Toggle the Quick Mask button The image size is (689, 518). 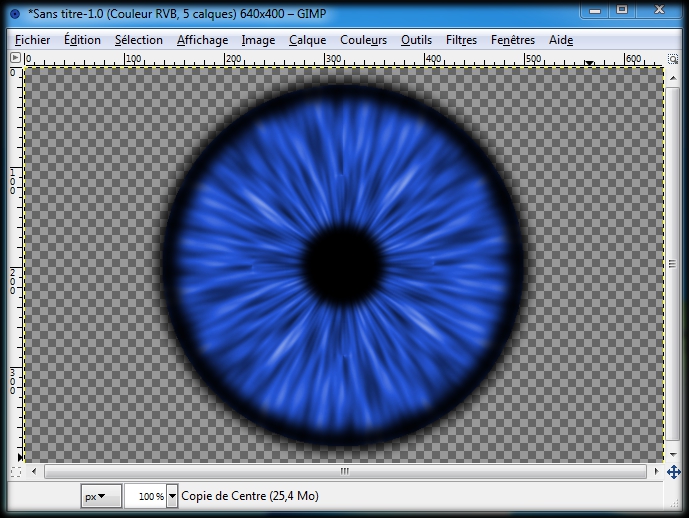point(15,471)
